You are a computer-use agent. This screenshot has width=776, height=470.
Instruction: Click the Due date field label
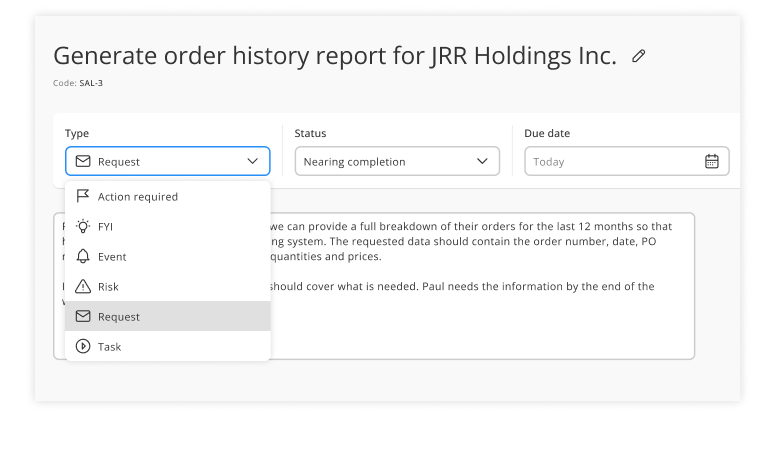tap(547, 134)
